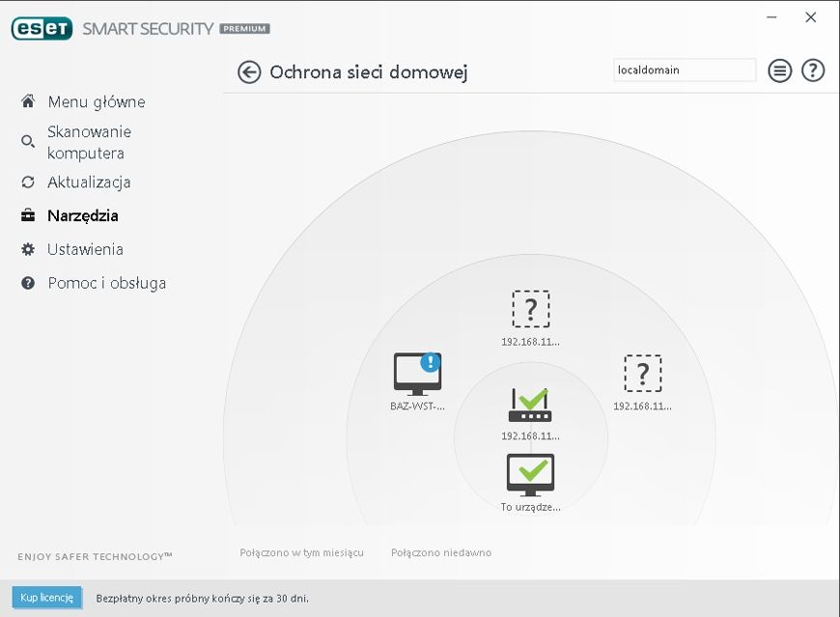Click the trial period ending notice text
840x617 pixels.
[203, 599]
